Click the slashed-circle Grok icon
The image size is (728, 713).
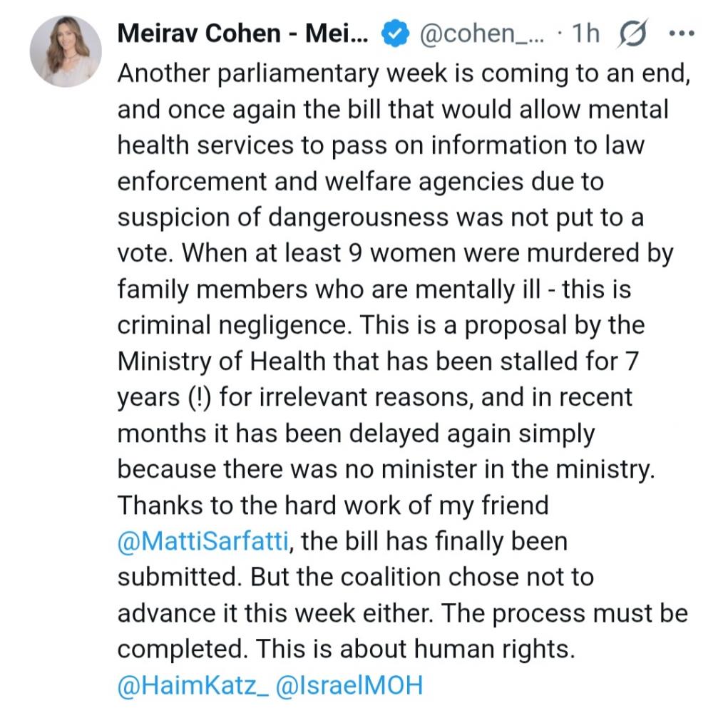pos(631,35)
